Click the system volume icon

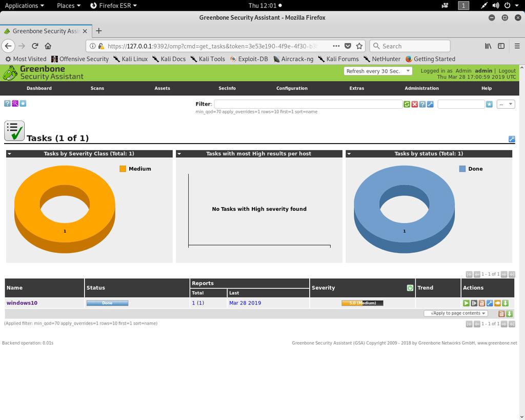pos(496,5)
